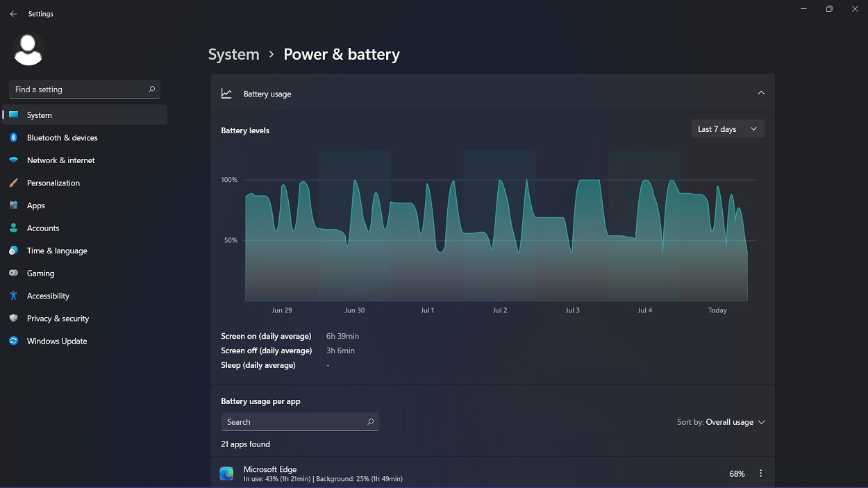This screenshot has width=868, height=488.
Task: Open the Personalization brush icon
Action: pyautogui.click(x=14, y=183)
